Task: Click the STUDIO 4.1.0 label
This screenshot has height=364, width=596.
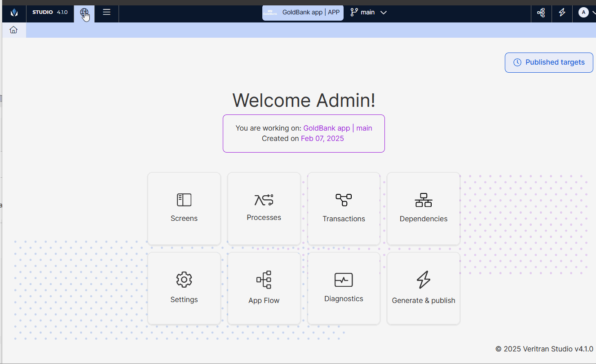Action: pos(50,13)
